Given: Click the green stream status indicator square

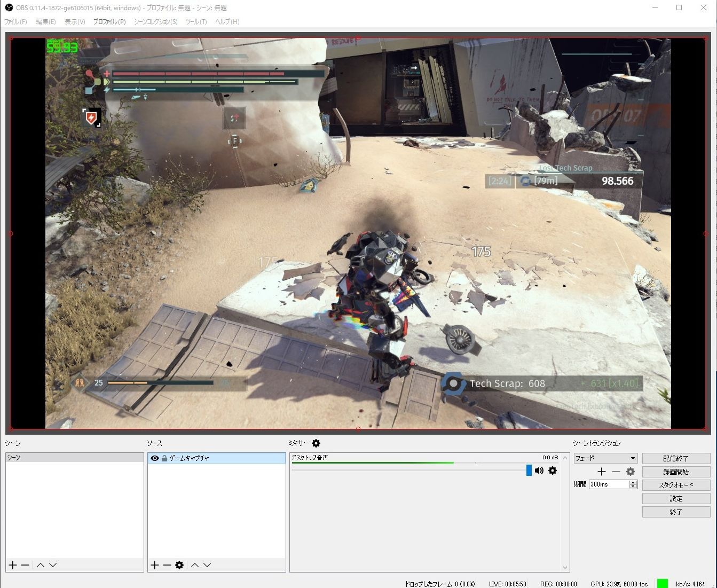Looking at the screenshot, I should click(x=663, y=583).
